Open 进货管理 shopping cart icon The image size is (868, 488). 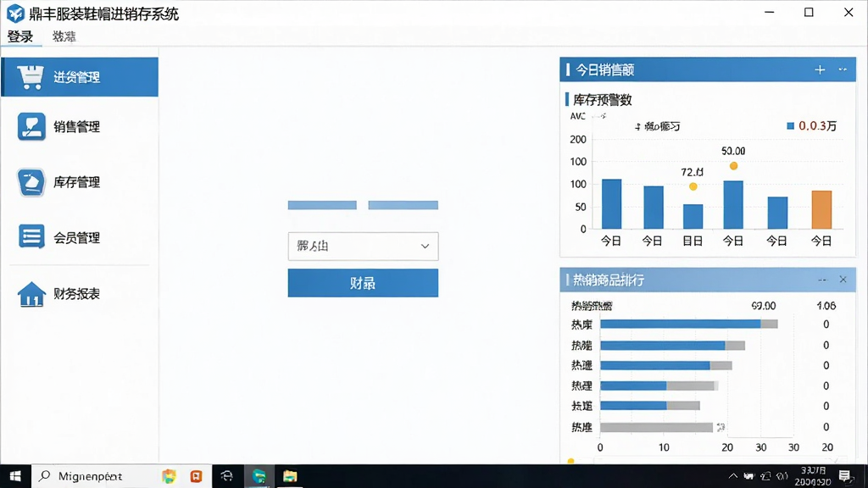31,77
